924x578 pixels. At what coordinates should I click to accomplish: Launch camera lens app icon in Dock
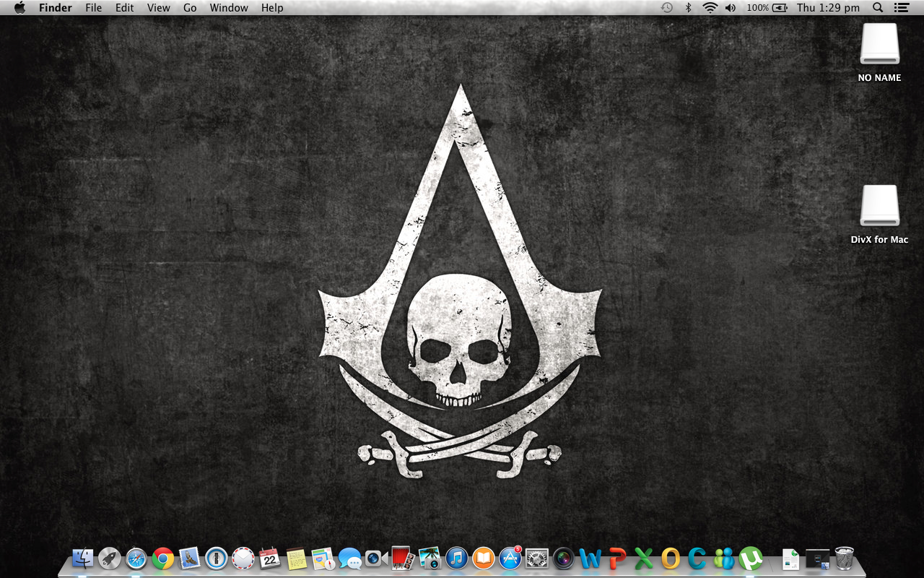564,558
